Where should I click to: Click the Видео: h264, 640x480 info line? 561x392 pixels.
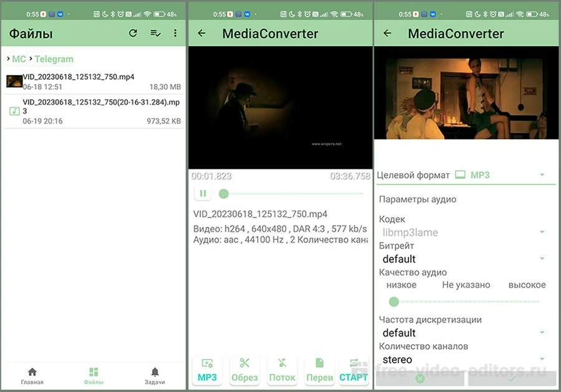pyautogui.click(x=280, y=229)
